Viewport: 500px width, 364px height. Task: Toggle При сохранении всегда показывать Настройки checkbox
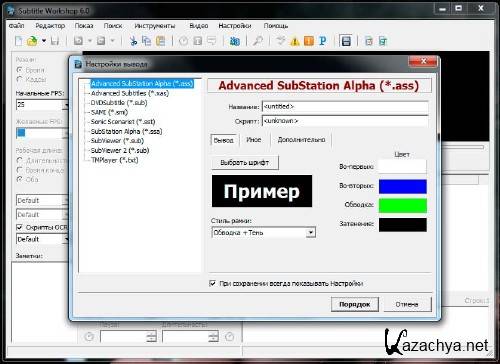tap(212, 283)
